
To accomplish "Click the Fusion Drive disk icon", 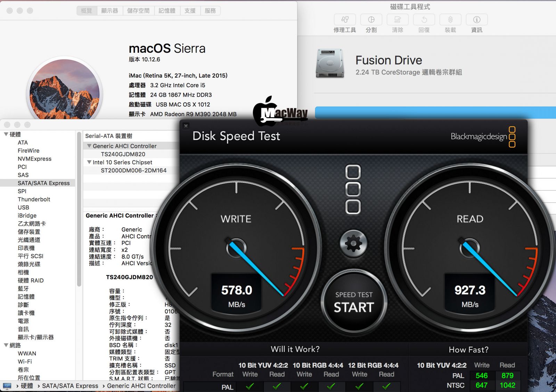I will tap(330, 63).
